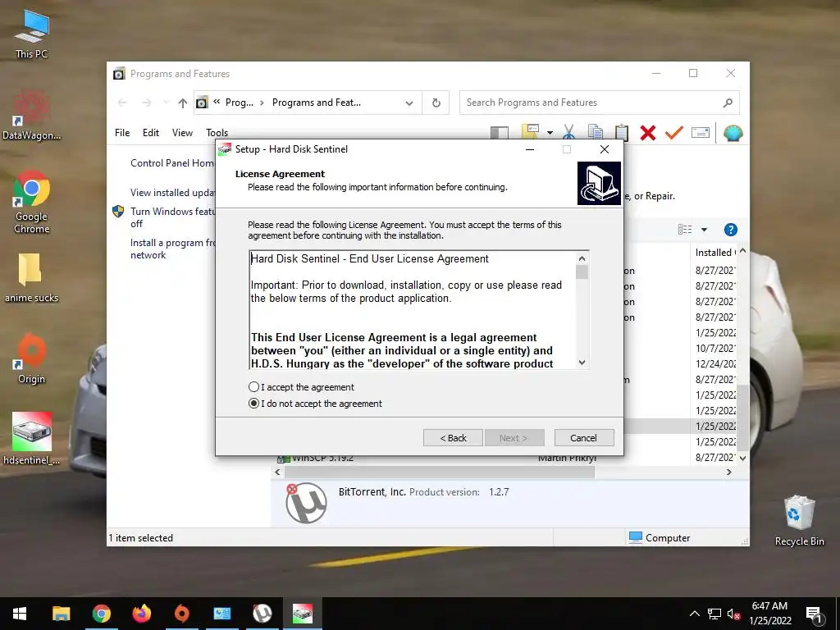The image size is (840, 630).
Task: Click the muted volume tray icon
Action: point(733,614)
